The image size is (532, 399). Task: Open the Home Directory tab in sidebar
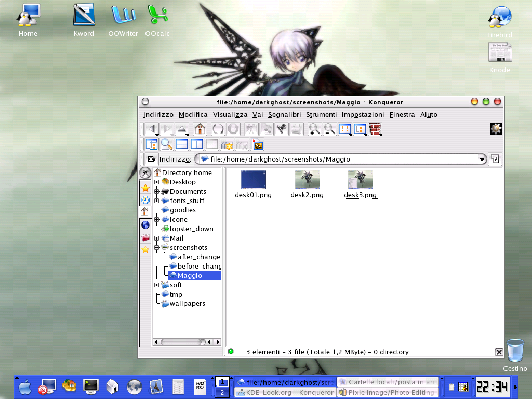pyautogui.click(x=145, y=212)
